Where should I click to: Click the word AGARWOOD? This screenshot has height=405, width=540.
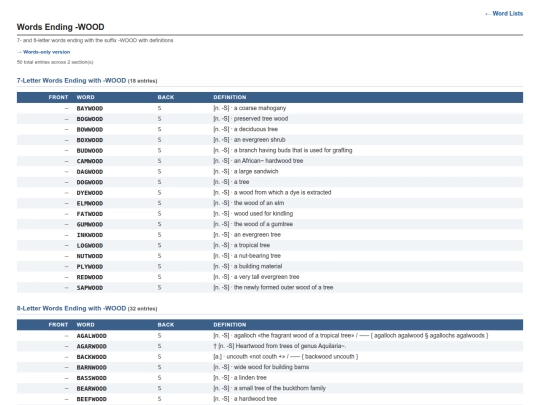point(91,346)
